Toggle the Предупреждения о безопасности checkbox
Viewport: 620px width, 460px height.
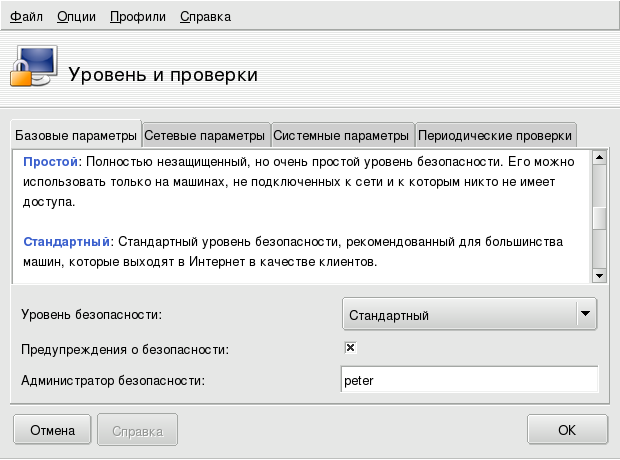click(351, 348)
